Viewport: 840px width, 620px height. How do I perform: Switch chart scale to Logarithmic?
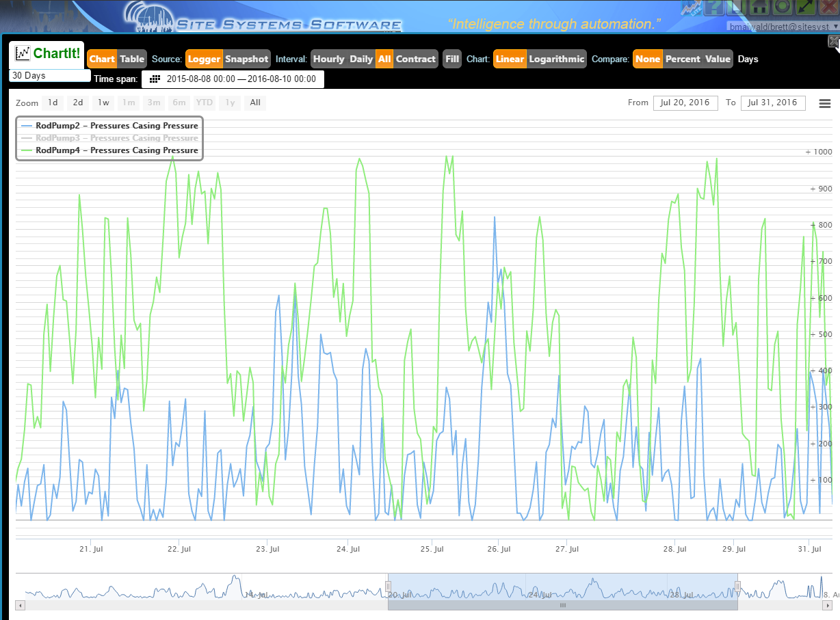coord(557,59)
